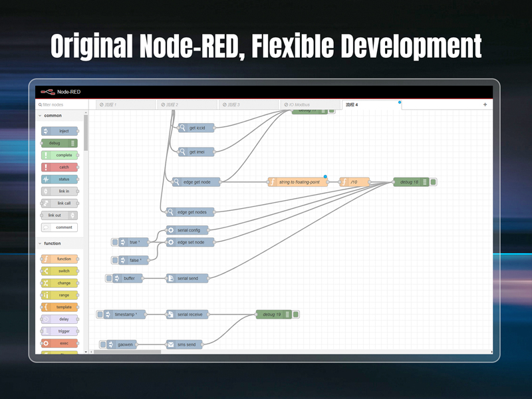This screenshot has width=532, height=399.
Task: Select the function node in palette
Action: tap(60, 259)
